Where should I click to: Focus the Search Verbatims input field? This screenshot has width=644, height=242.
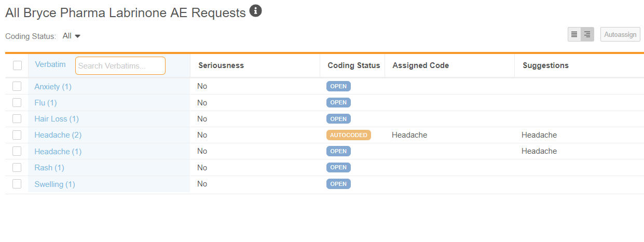(x=120, y=66)
